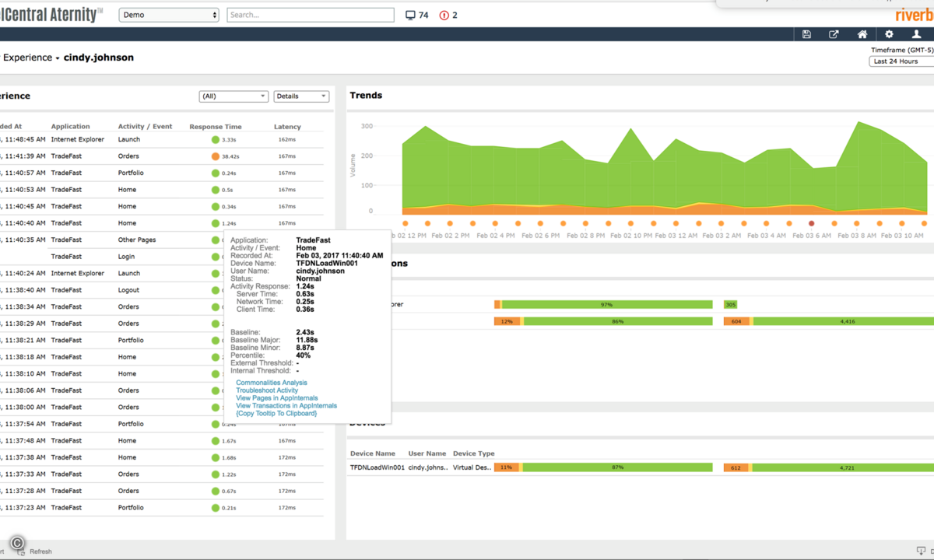The image size is (934, 560).
Task: Click the Login activity cell
Action: pyautogui.click(x=126, y=257)
